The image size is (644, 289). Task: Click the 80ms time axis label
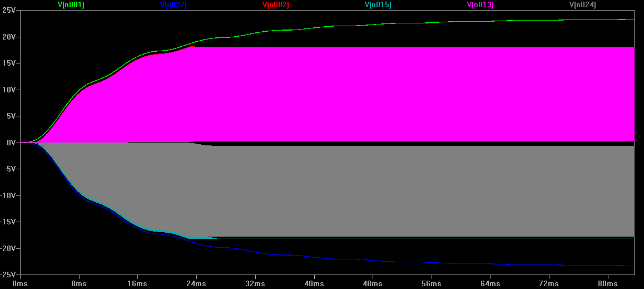[x=607, y=283]
